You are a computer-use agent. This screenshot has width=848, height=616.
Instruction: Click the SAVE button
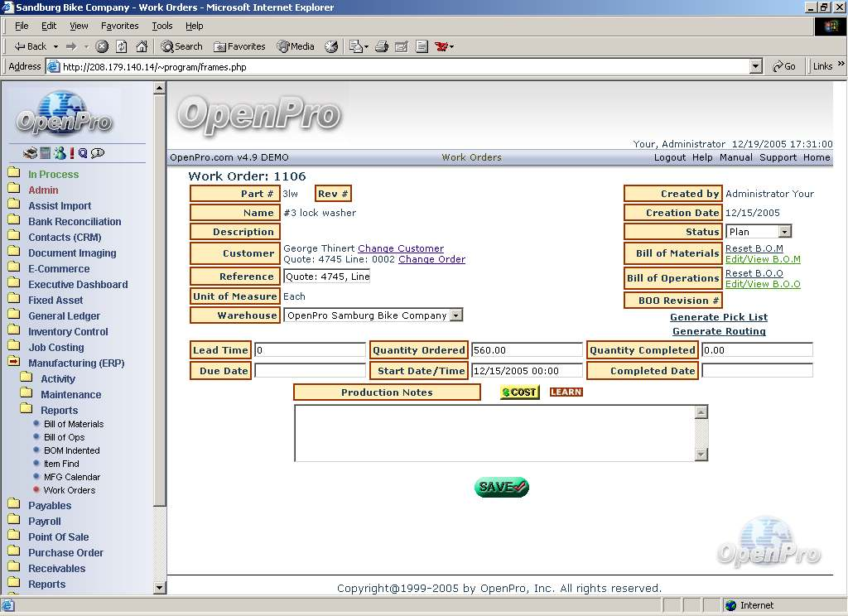tap(501, 488)
